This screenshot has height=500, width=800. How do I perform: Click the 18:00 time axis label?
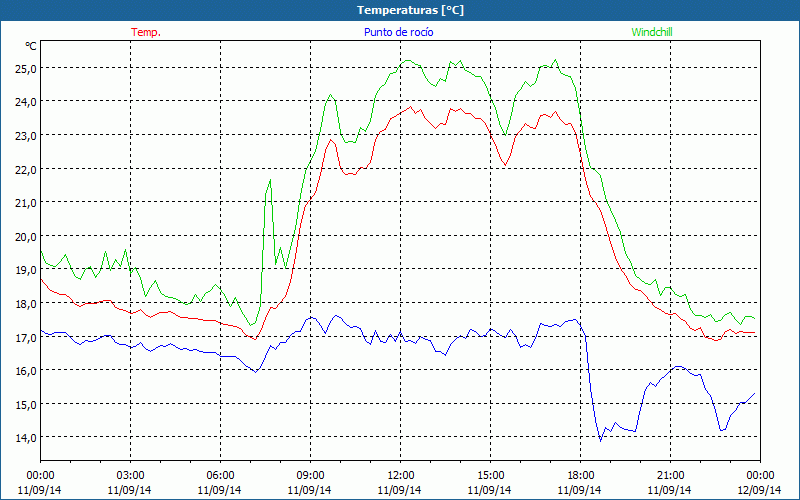coord(580,476)
